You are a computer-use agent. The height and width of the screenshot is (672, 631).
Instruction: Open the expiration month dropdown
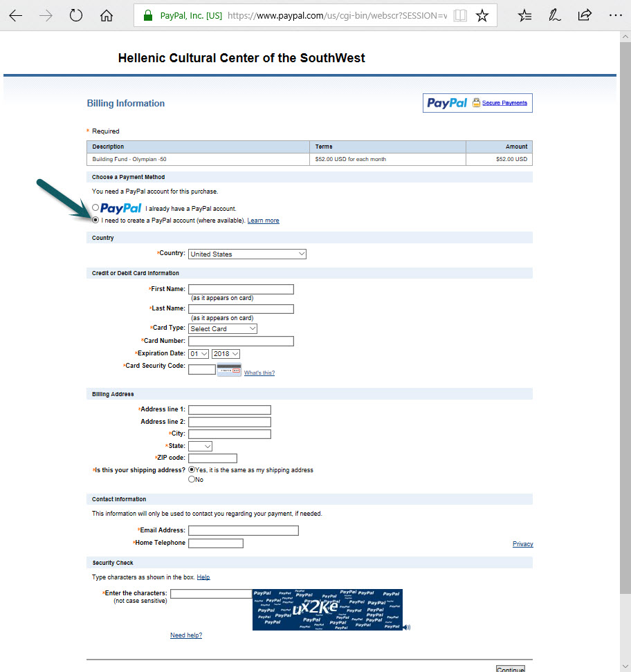199,353
